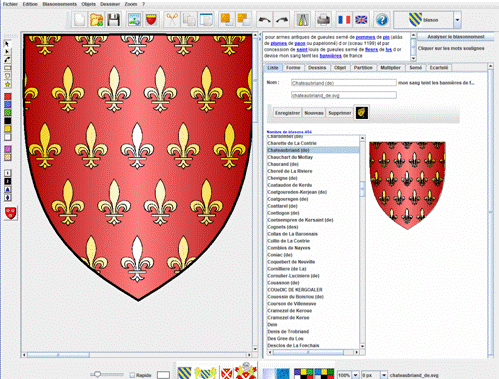Switch language to British flag
499x379 pixels.
tap(361, 20)
